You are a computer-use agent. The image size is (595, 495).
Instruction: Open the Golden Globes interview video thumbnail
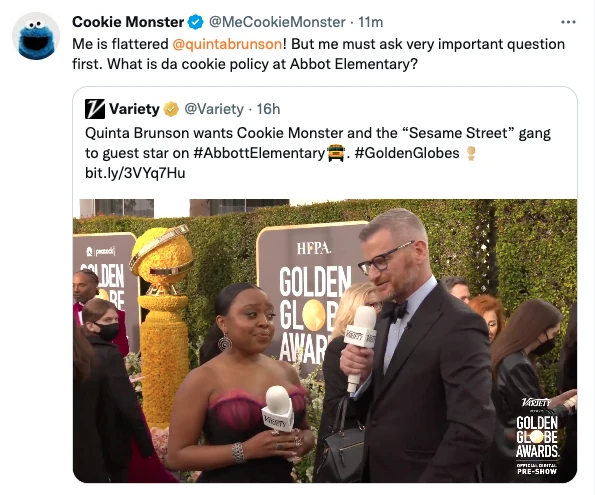325,341
